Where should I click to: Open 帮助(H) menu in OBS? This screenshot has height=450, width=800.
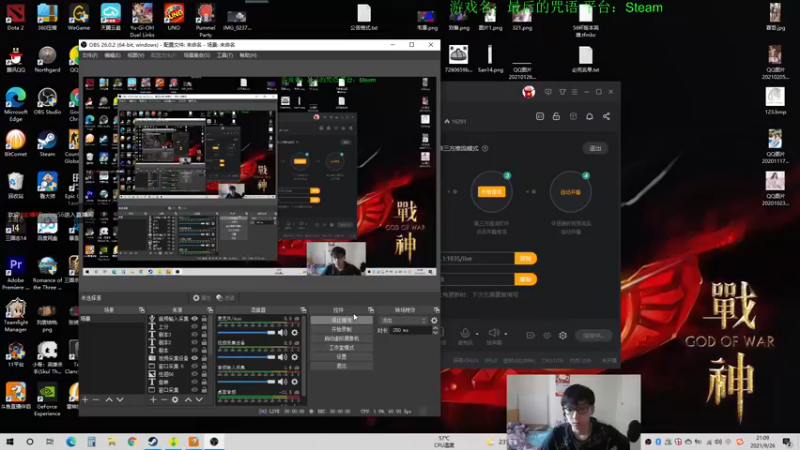tap(248, 55)
